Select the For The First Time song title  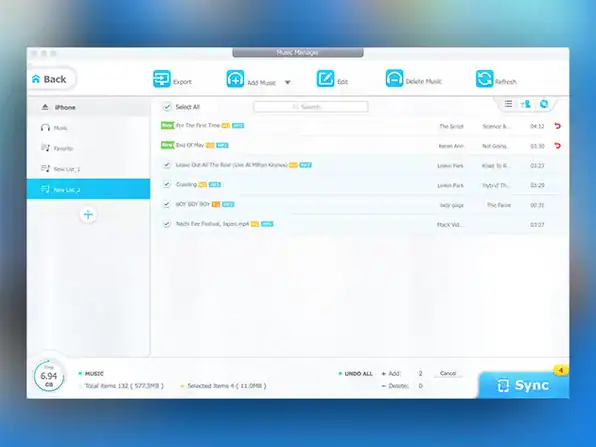pos(198,125)
